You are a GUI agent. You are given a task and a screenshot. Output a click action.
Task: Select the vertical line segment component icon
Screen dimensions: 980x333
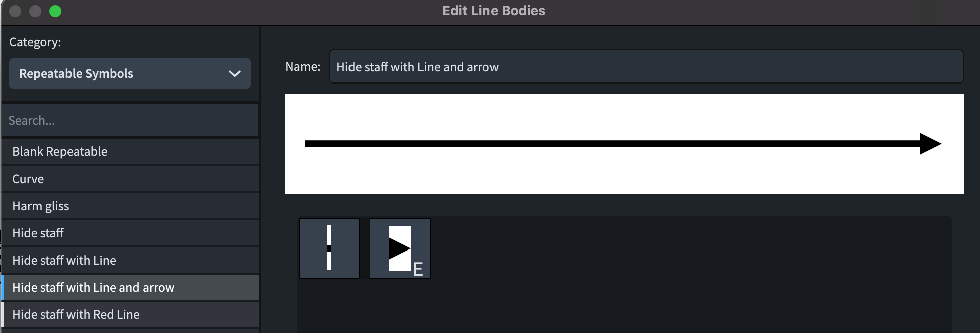pos(329,248)
